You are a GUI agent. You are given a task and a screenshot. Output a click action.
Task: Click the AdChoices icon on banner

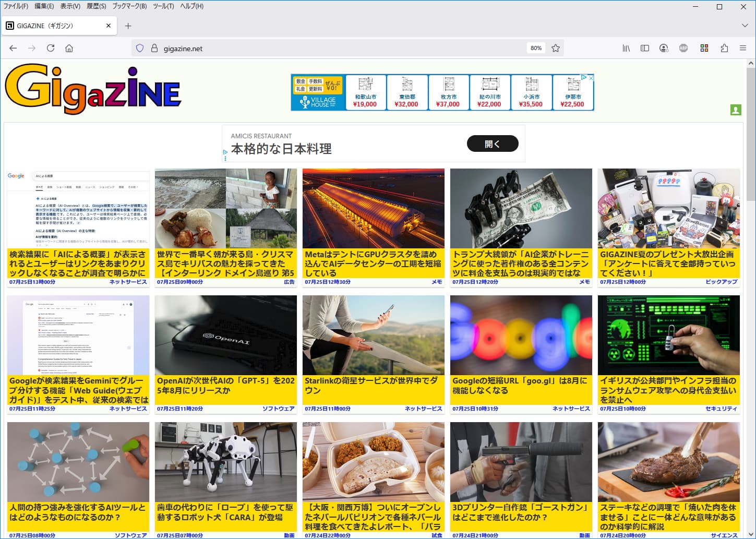tap(584, 77)
